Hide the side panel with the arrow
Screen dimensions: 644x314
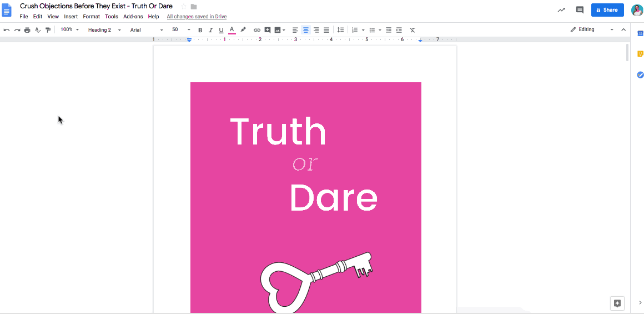click(640, 302)
